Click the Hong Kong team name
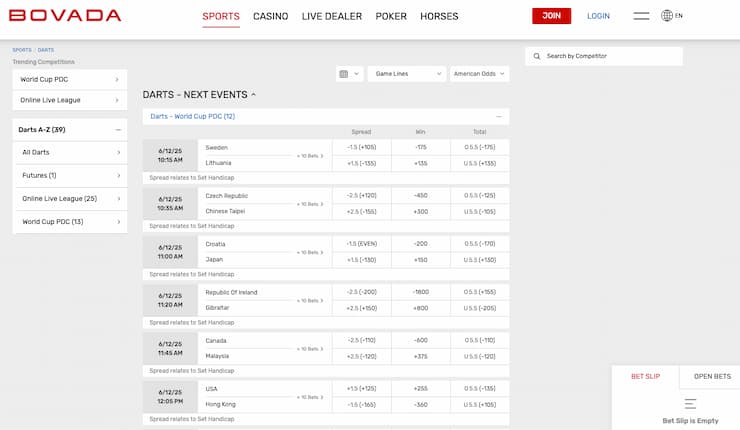740x430 pixels. click(220, 405)
